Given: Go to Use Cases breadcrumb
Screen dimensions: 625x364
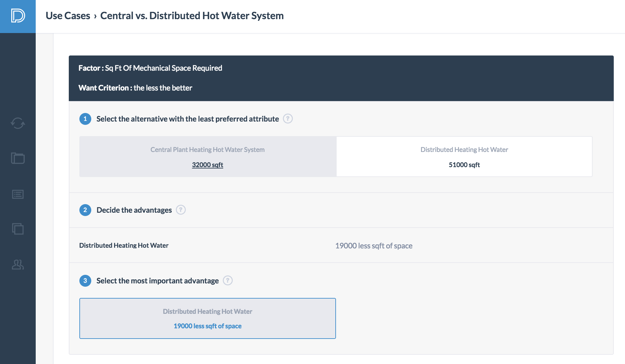Looking at the screenshot, I should [68, 16].
